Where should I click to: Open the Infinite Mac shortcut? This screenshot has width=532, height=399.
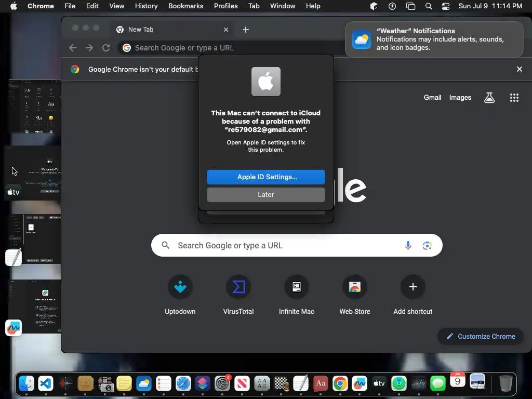[x=297, y=295]
